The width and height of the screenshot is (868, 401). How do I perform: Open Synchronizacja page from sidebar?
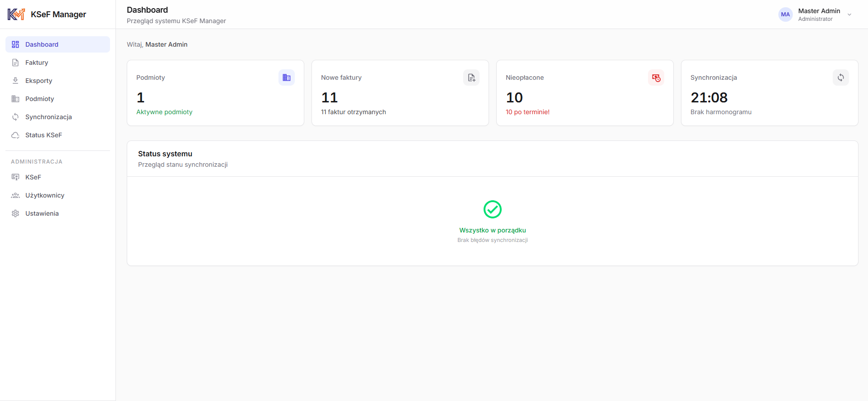click(58, 117)
